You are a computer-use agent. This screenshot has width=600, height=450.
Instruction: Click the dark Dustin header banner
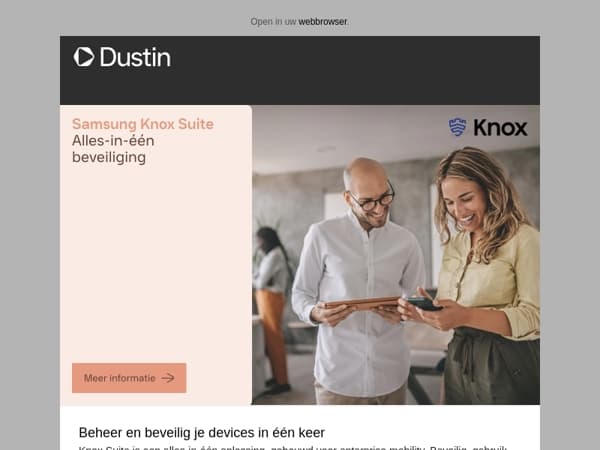(x=300, y=71)
